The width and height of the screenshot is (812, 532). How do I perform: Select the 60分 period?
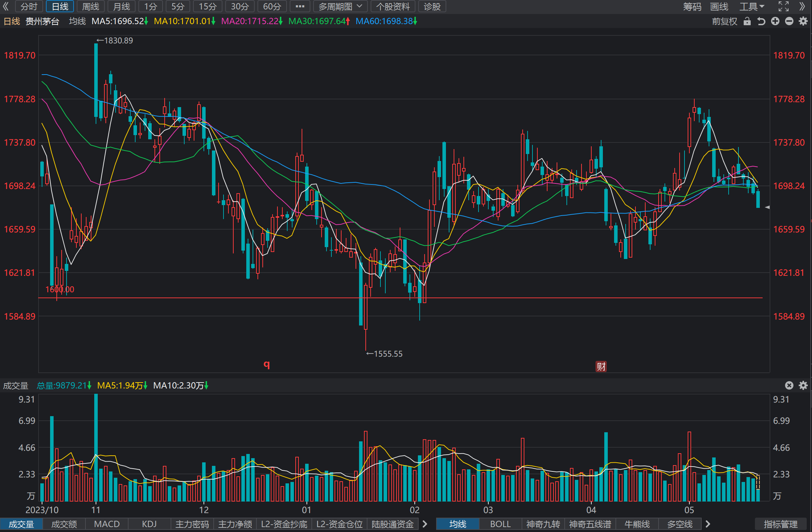[x=272, y=6]
